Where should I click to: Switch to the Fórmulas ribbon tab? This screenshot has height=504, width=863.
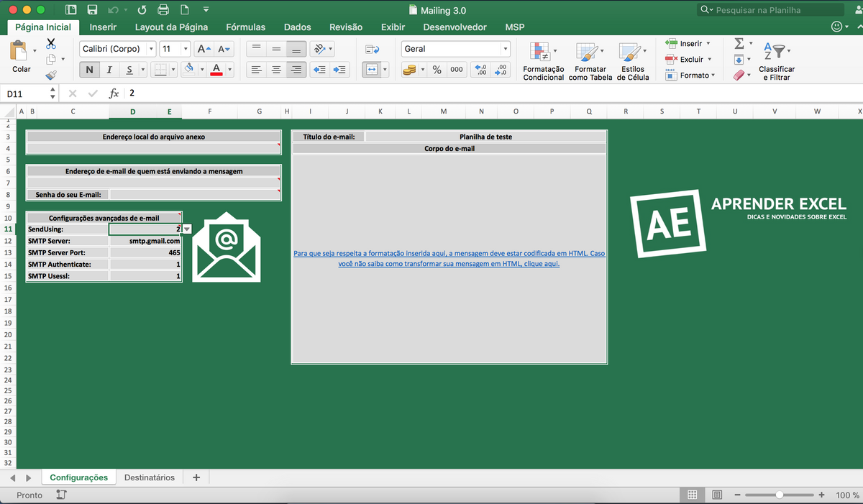tap(246, 27)
